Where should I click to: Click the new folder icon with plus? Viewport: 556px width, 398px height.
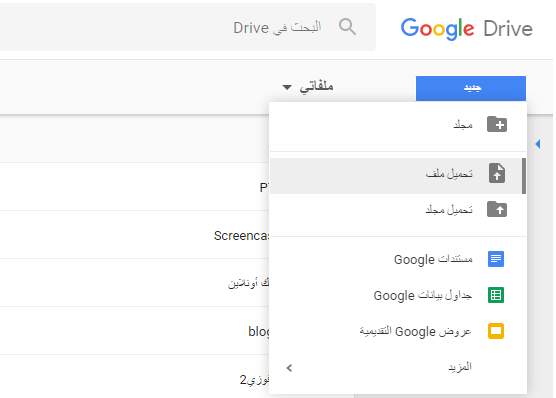point(497,124)
